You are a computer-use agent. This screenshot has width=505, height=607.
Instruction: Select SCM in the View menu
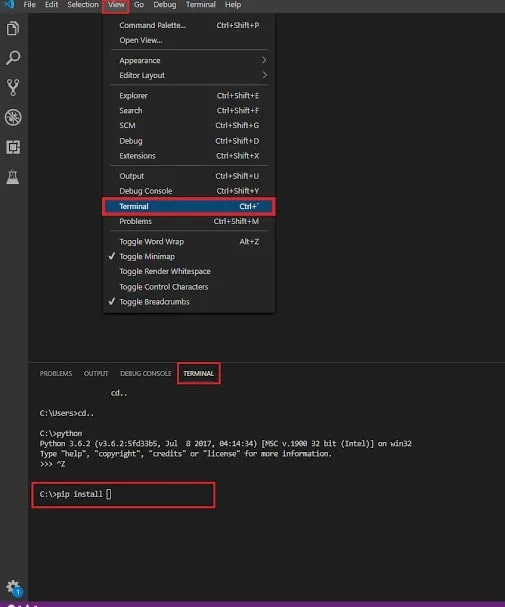point(189,125)
